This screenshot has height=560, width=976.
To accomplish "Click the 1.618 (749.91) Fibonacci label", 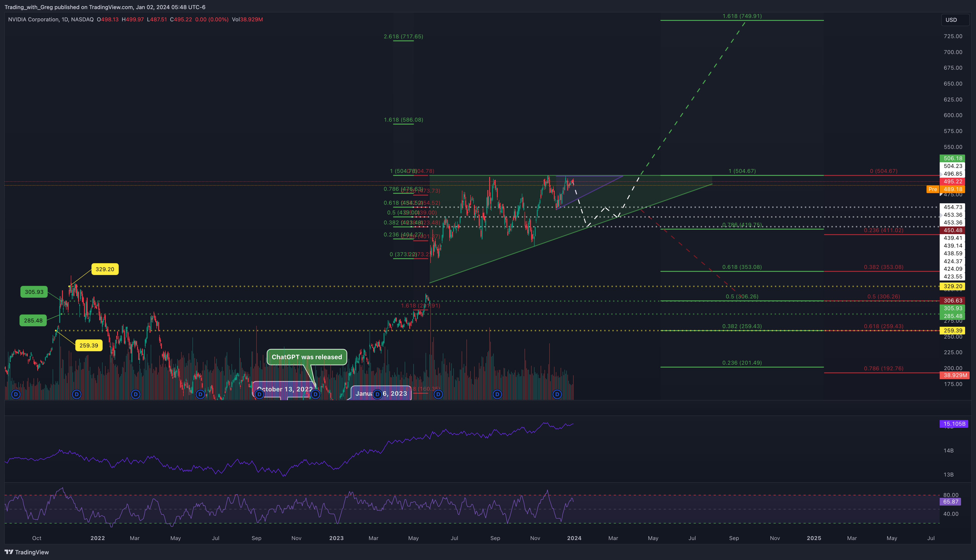I will [742, 16].
